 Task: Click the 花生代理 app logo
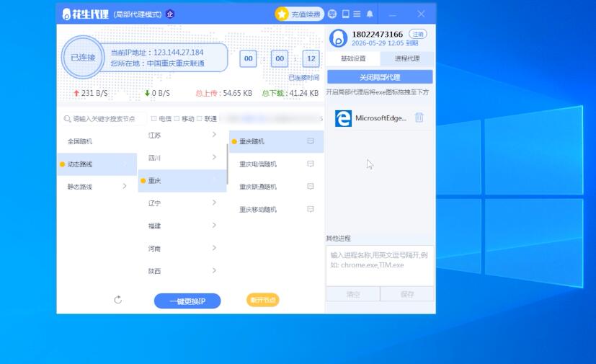click(x=86, y=14)
